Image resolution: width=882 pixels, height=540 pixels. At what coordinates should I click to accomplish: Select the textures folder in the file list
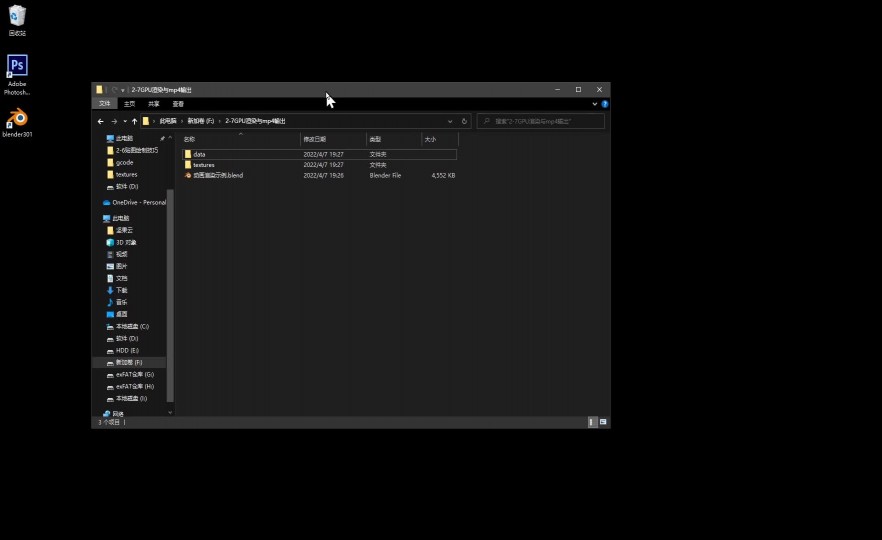pos(204,165)
